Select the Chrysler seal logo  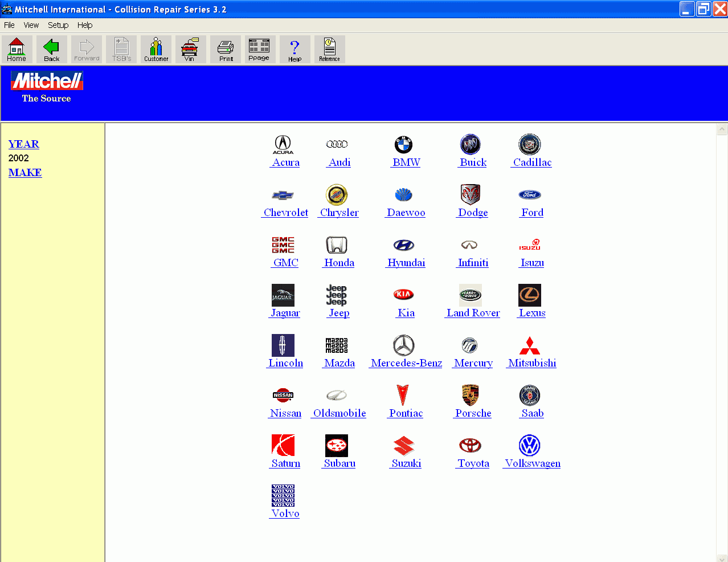337,195
